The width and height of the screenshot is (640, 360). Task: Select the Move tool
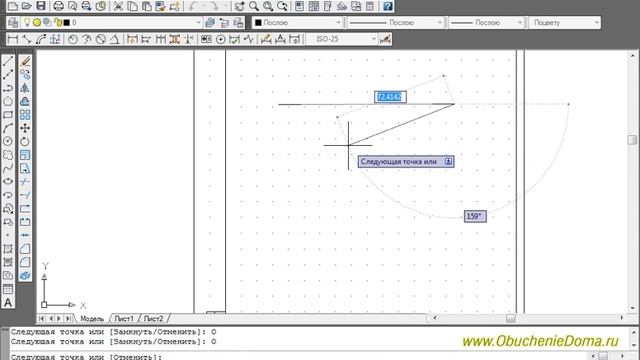click(25, 128)
